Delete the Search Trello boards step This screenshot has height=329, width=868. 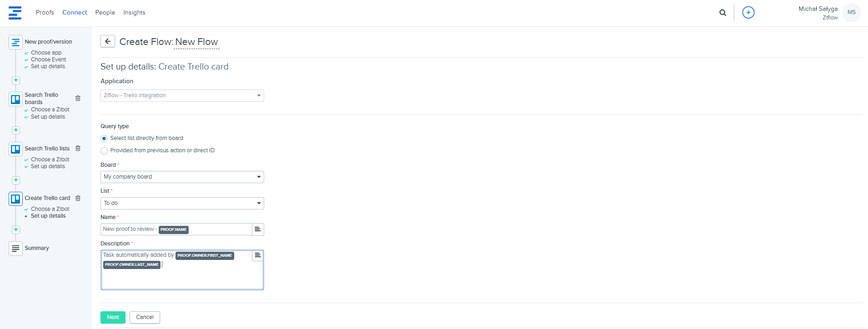pos(78,98)
